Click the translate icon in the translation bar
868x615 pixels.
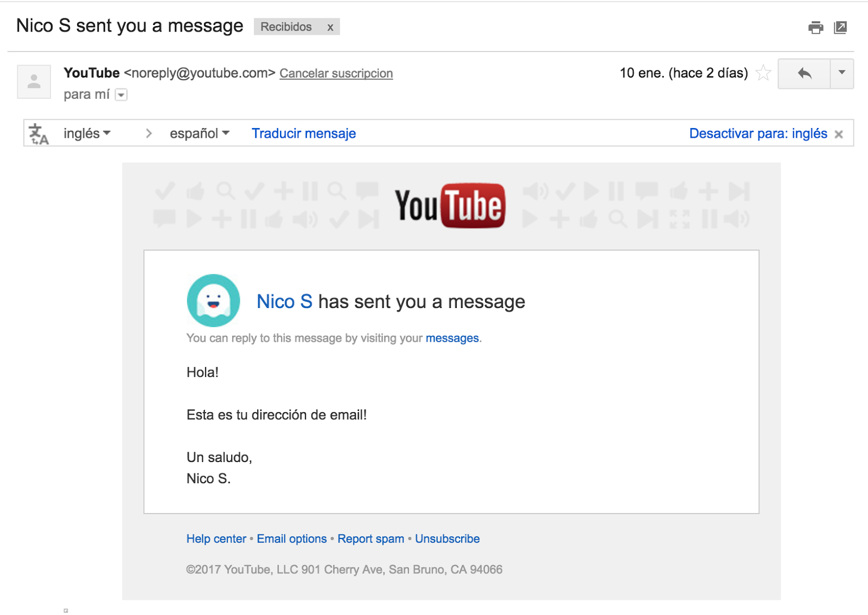click(39, 133)
